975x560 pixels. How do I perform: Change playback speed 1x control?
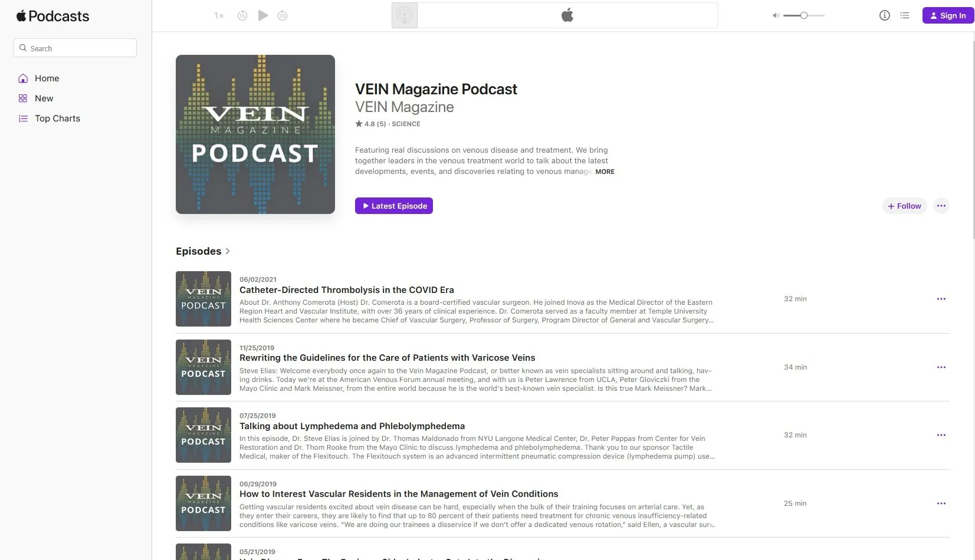[219, 16]
